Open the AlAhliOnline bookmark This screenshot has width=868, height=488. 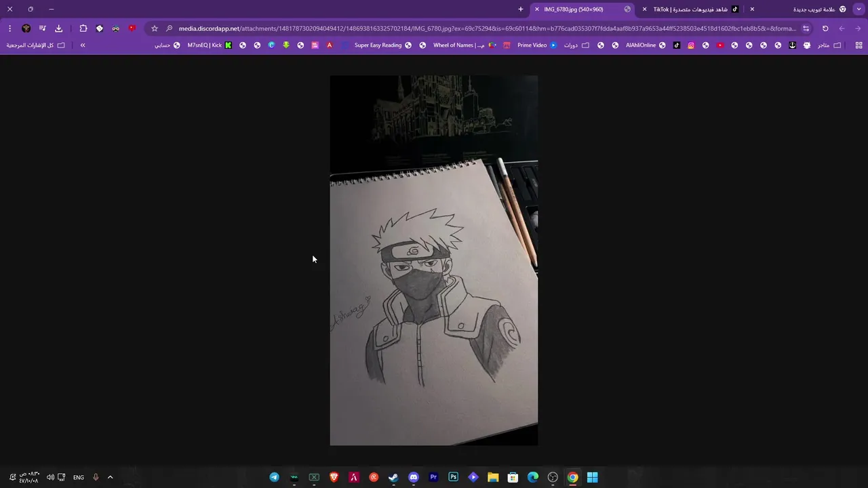pyautogui.click(x=645, y=45)
